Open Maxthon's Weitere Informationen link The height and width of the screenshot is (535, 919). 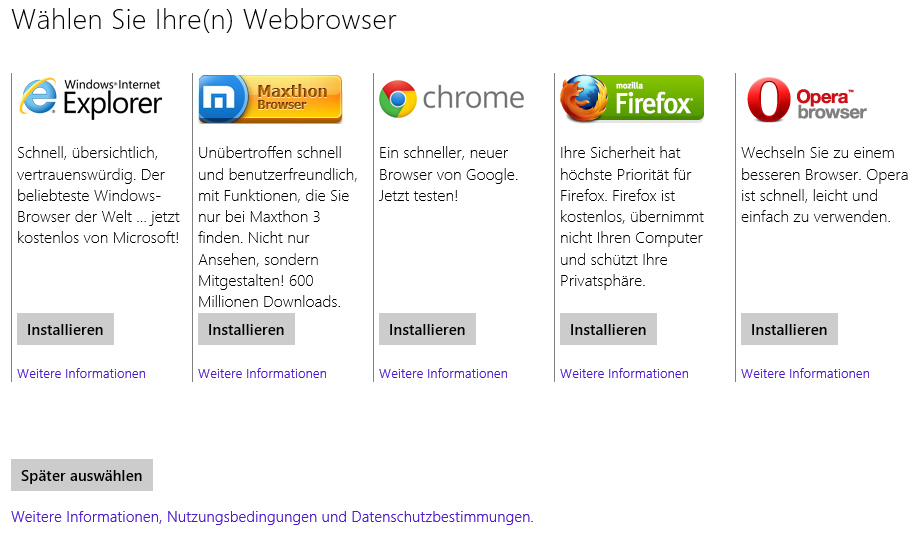tap(262, 374)
